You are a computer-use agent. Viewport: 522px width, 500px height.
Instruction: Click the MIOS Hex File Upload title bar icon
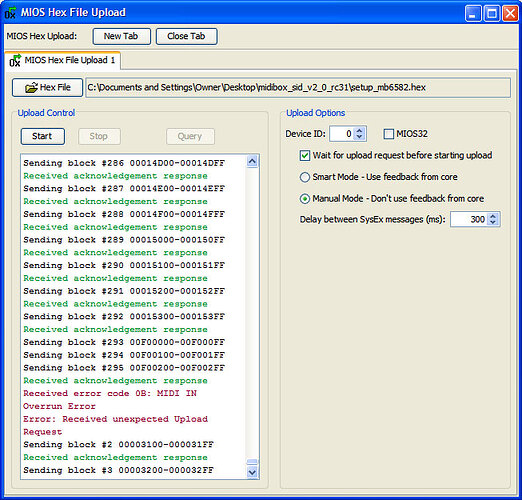click(x=10, y=13)
